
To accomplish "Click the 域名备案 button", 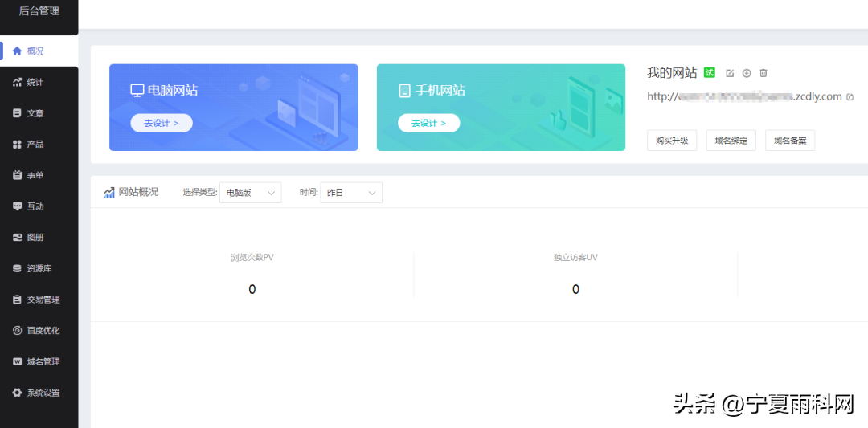I will click(791, 141).
